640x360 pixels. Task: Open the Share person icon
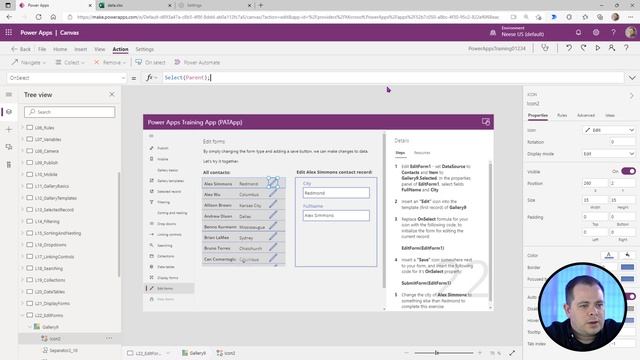[x=611, y=48]
